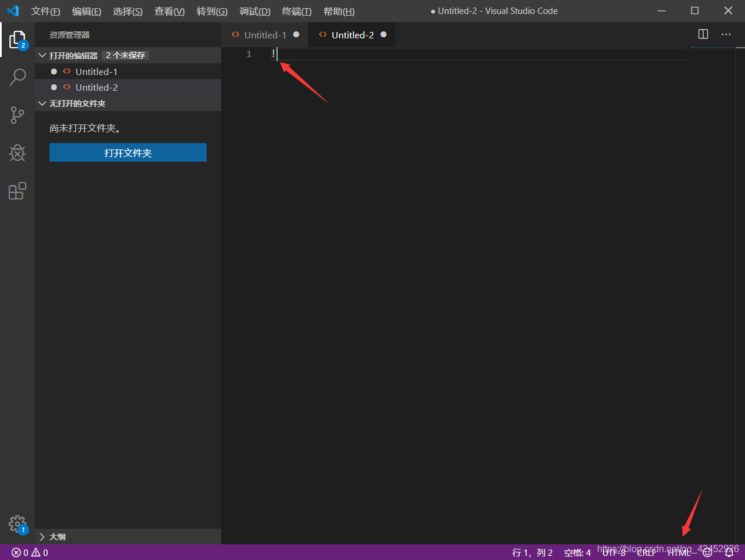Click line number 1 in gutter
745x560 pixels.
point(249,54)
